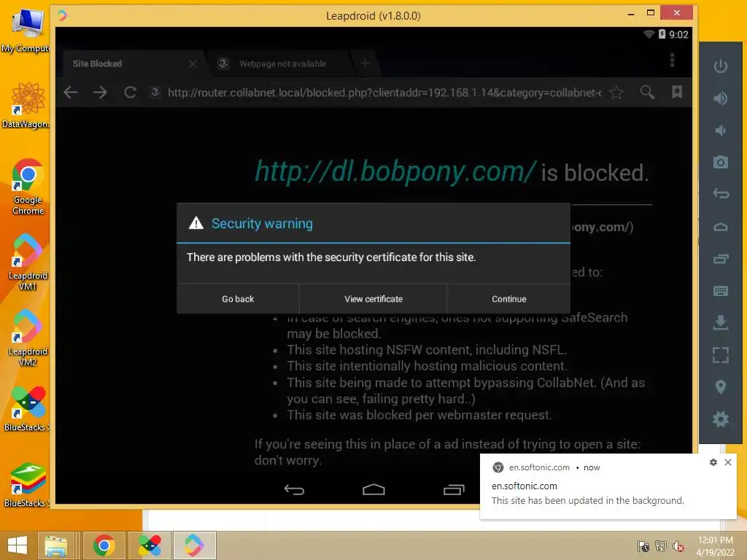Open File Explorer from the taskbar
747x560 pixels.
pyautogui.click(x=55, y=545)
